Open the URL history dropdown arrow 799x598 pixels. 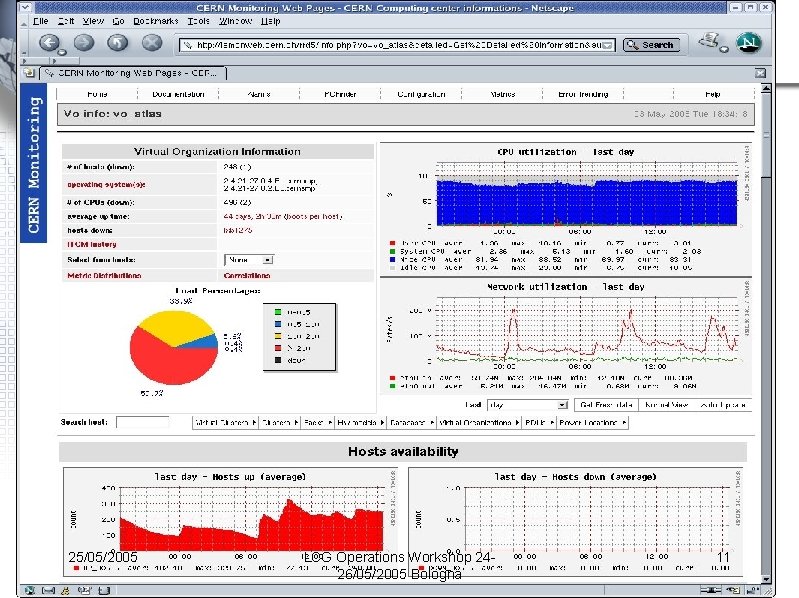[607, 45]
